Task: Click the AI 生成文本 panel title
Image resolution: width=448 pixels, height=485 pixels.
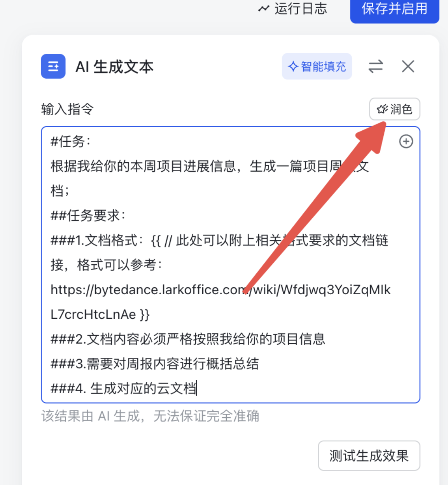Action: 114,67
